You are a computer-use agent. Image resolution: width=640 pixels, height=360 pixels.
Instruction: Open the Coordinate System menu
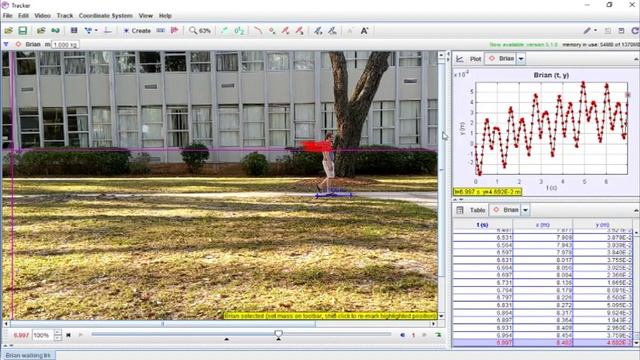[x=106, y=16]
